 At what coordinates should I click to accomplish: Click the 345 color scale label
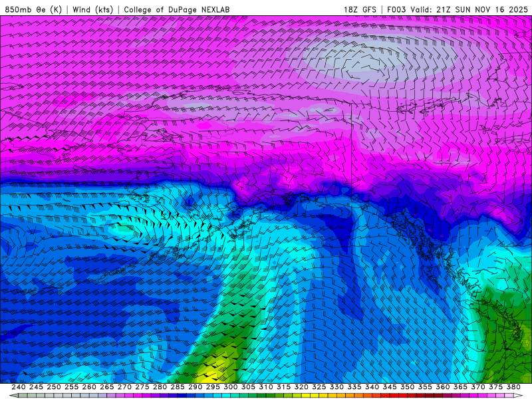[x=390, y=387]
